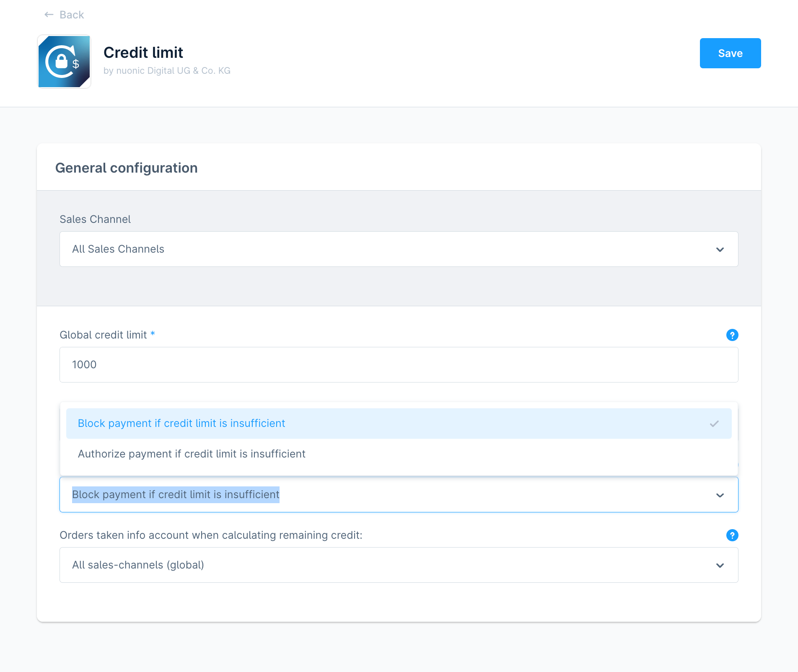
Task: Save the credit limit configuration
Action: 730,53
